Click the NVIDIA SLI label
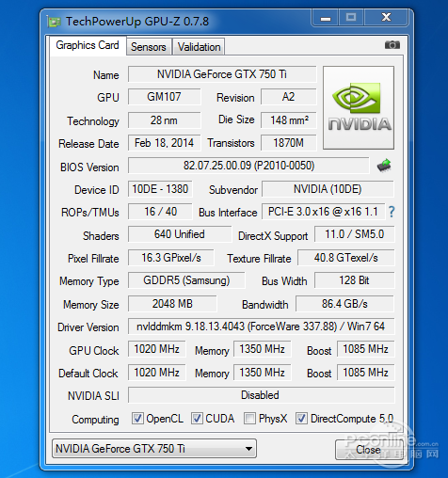This screenshot has height=478, width=448. click(x=93, y=396)
